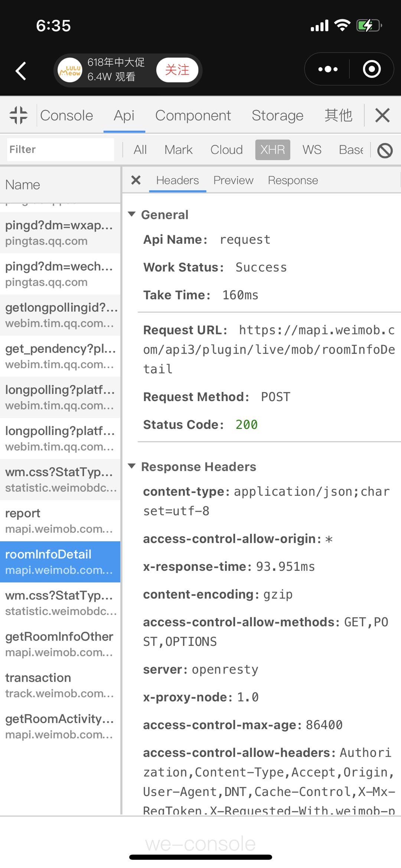Tap the back arrow icon
Viewport: 401px width, 868px height.
[x=21, y=71]
